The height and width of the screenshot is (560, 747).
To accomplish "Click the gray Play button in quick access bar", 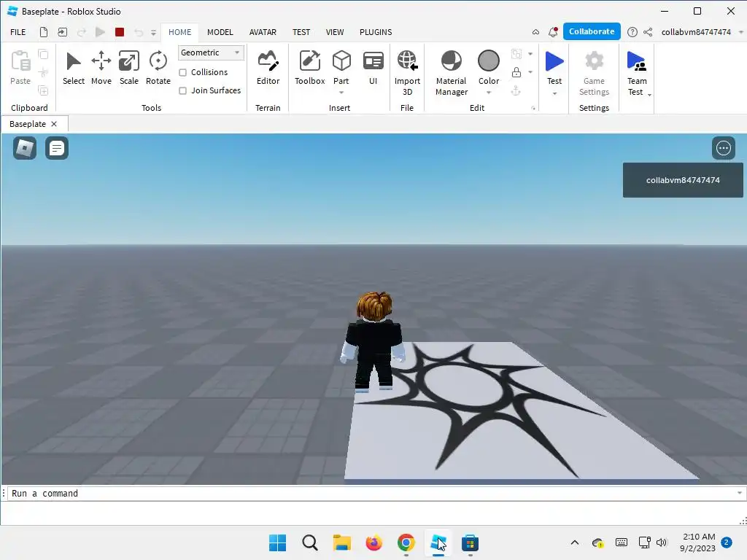I will pos(100,32).
